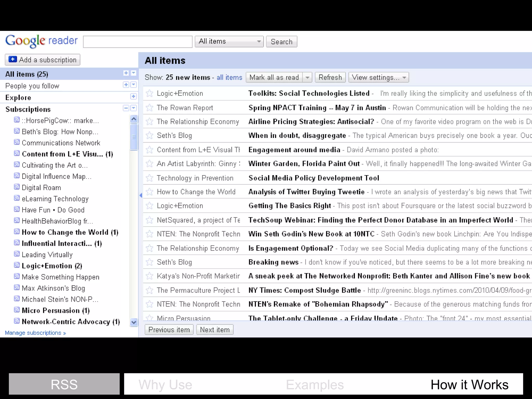
Task: Click feed icon beside Micro Persuasion
Action: tap(17, 310)
